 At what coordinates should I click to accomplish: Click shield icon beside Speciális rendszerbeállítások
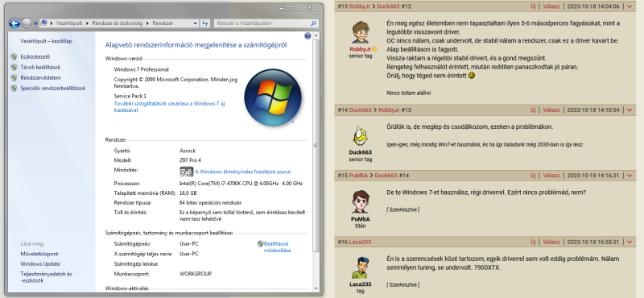click(x=14, y=88)
